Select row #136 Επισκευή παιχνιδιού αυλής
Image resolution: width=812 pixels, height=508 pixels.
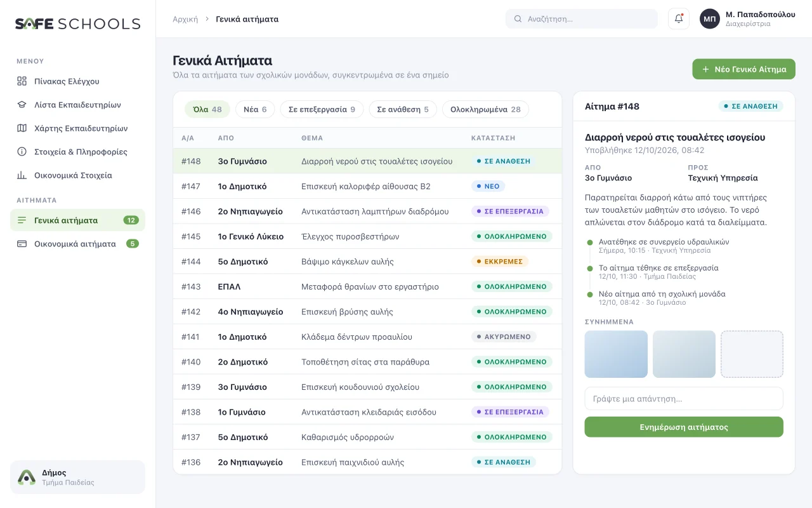click(367, 462)
